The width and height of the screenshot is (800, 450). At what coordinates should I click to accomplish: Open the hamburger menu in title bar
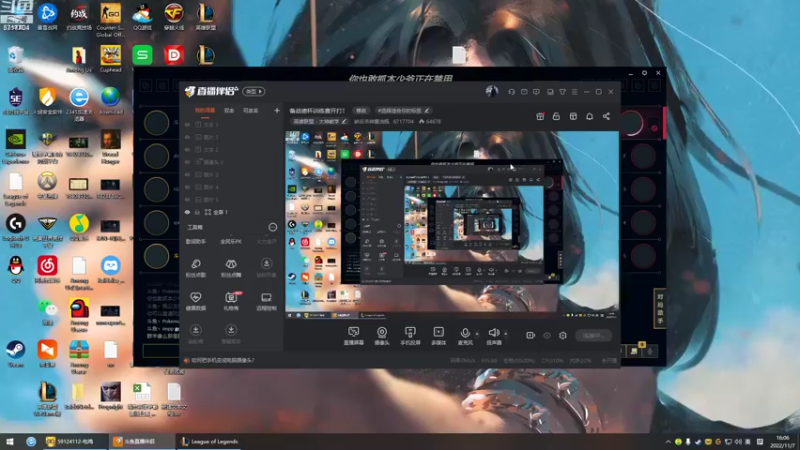pos(574,92)
